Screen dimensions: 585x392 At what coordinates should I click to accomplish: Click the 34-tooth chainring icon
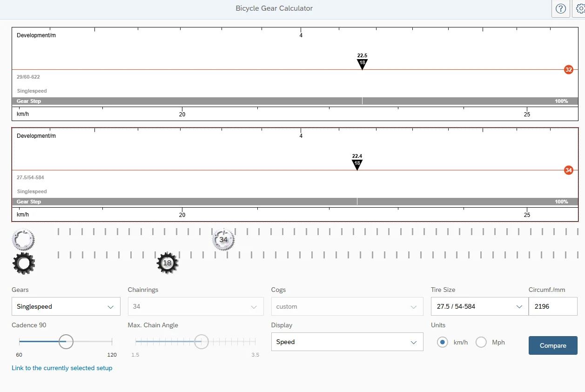point(223,240)
